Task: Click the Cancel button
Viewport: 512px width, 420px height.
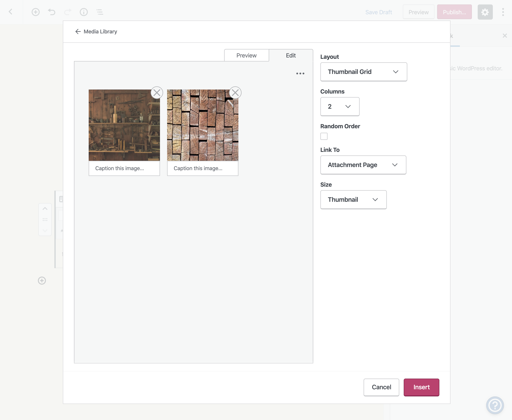Action: (x=381, y=387)
